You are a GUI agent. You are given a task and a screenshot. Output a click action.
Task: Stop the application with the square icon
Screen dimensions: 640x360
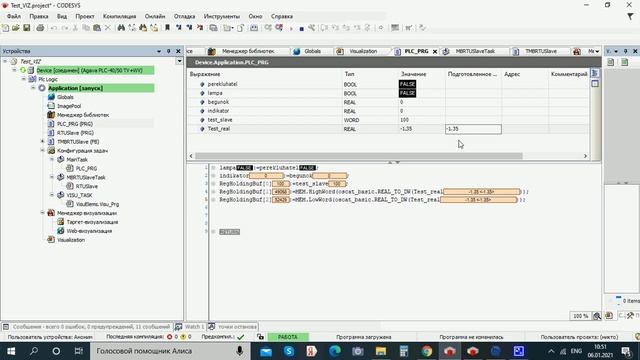click(x=302, y=29)
